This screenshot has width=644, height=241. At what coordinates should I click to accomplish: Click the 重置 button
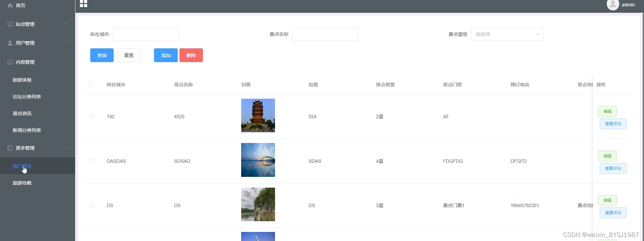tap(129, 55)
